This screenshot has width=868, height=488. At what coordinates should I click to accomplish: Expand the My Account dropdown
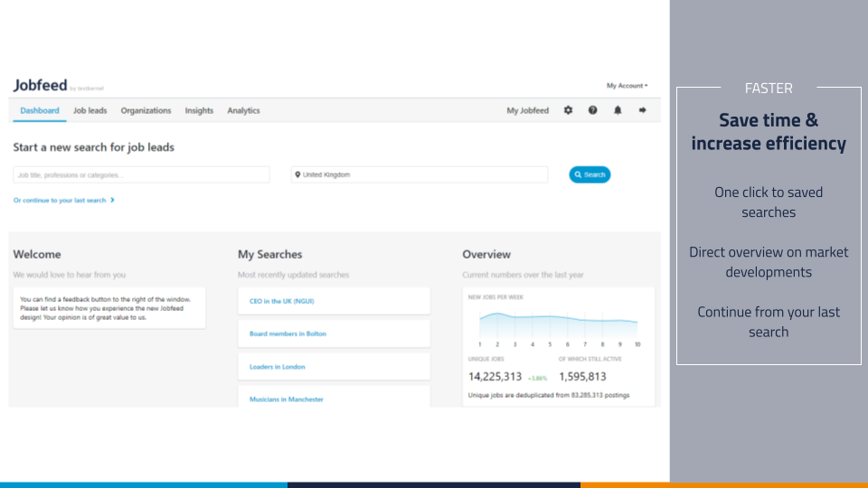tap(627, 86)
